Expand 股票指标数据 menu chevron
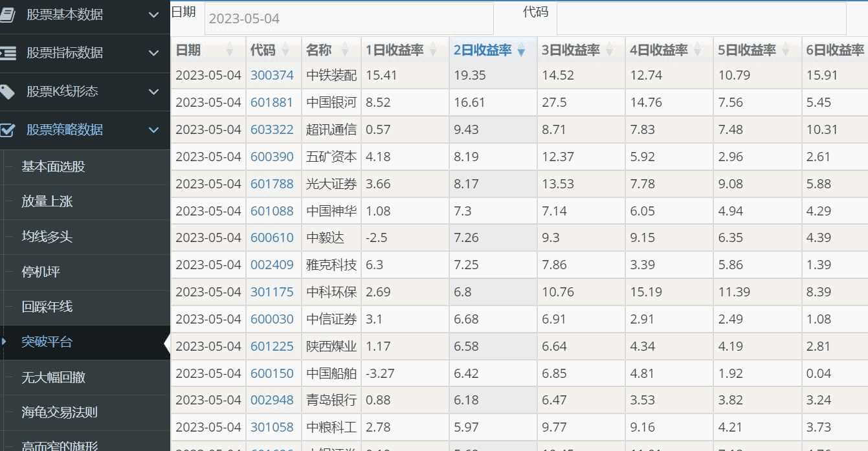The image size is (868, 451). click(153, 53)
